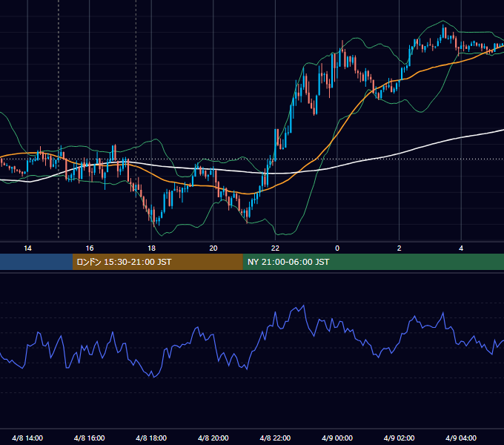Click the 4/8 18:00 label on oscillator axis
The image size is (504, 445).
pos(151,438)
